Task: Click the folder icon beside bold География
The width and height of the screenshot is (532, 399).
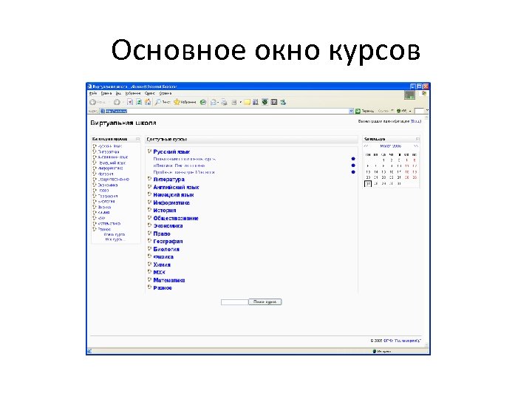Action: [x=149, y=241]
